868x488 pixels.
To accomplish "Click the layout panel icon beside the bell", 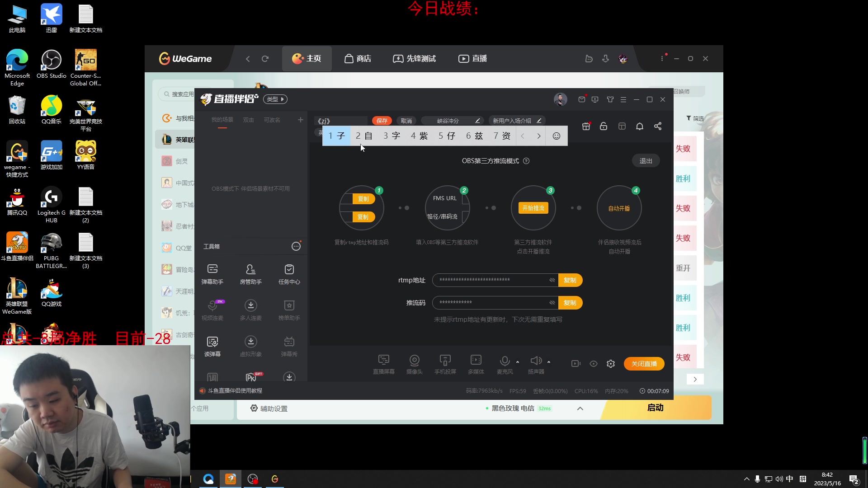I will (x=622, y=126).
